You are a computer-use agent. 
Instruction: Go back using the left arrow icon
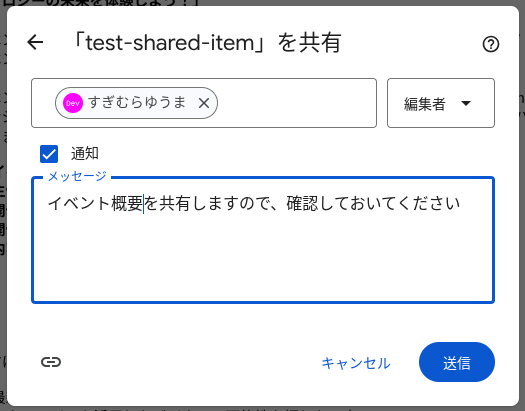pyautogui.click(x=35, y=43)
